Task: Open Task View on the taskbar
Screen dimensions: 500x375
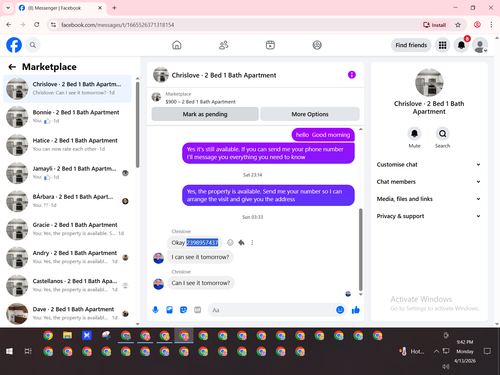Action: (28, 351)
